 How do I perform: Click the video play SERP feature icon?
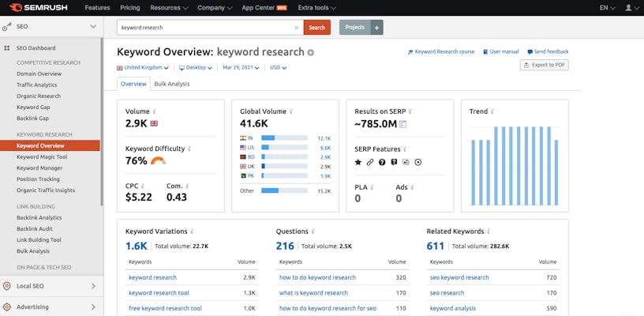tap(417, 162)
